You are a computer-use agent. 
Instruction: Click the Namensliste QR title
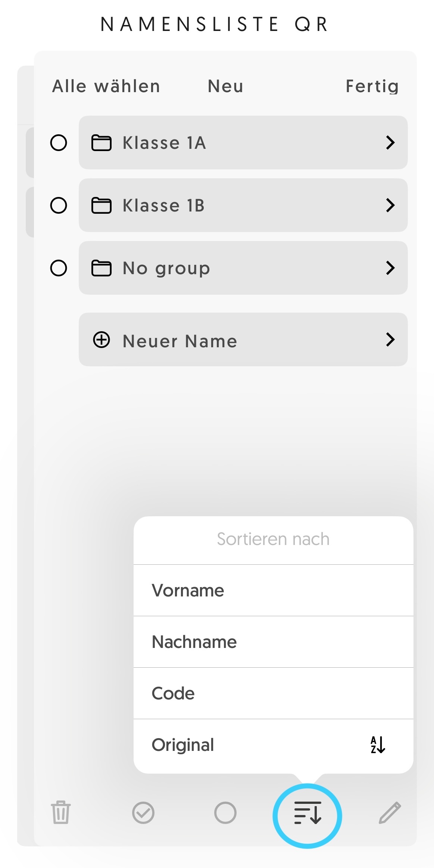(x=215, y=24)
